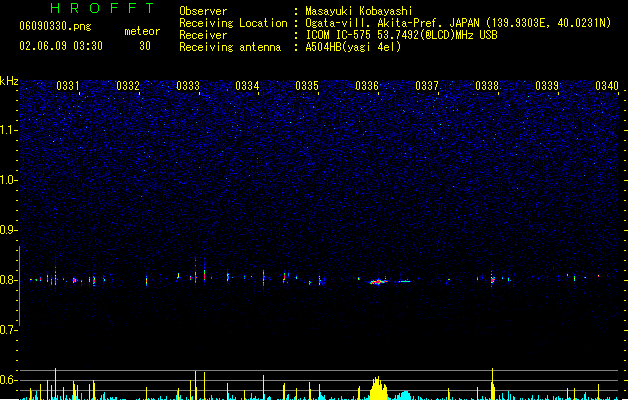
Task: Click the 0334 time marker
Action: 247,86
